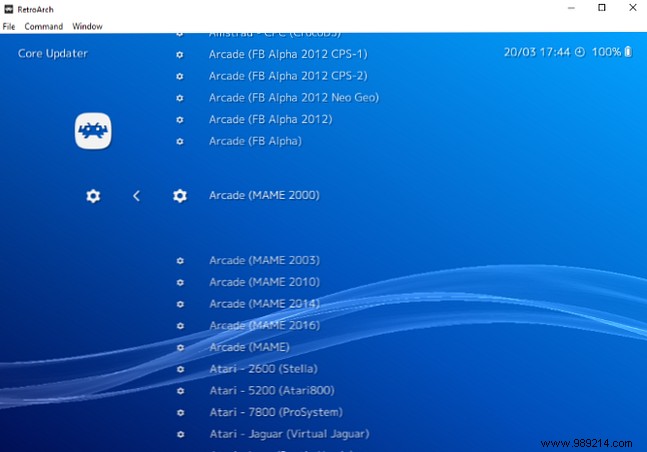Download the highlighted Arcade (MAME 2000) core
647x452 pixels.
coord(264,195)
